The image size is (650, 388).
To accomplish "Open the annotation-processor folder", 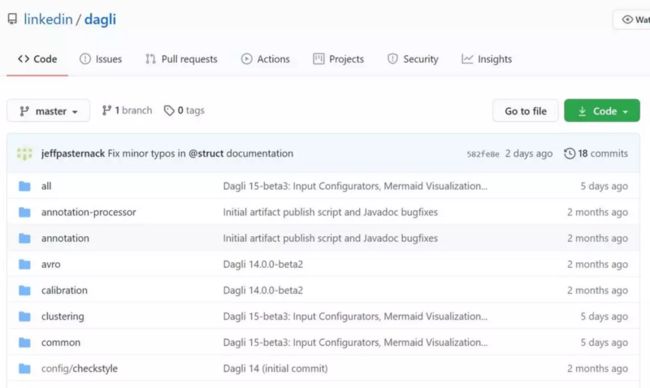I will (89, 212).
